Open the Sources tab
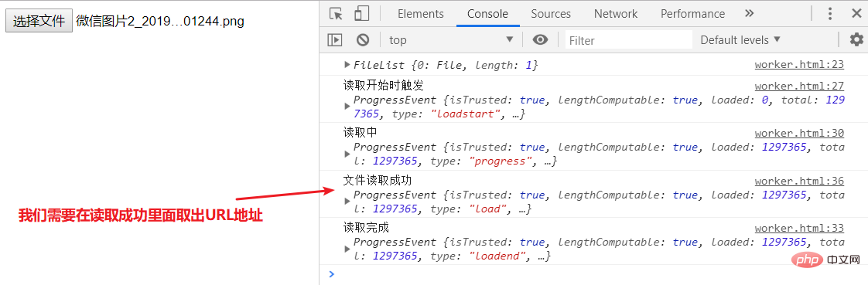 [x=551, y=14]
